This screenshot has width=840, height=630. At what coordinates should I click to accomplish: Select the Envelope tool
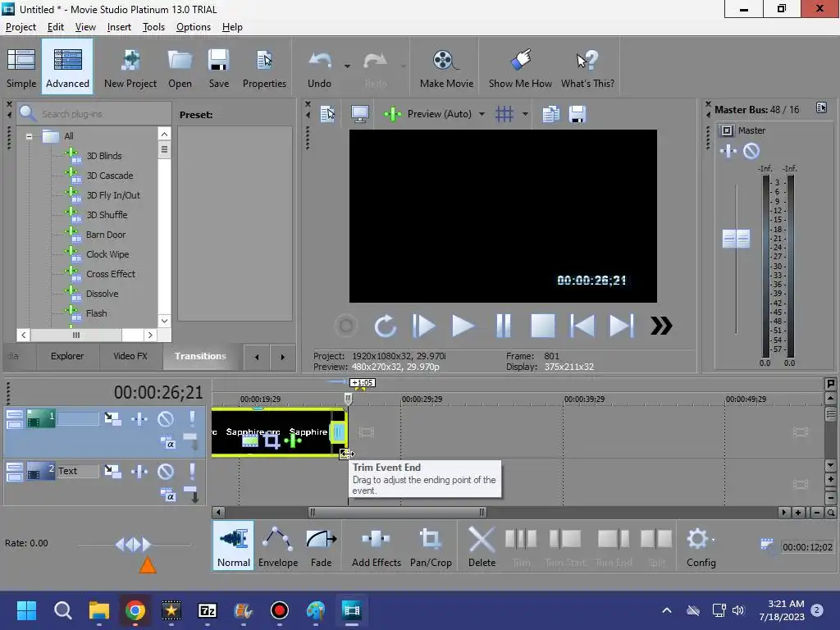278,546
